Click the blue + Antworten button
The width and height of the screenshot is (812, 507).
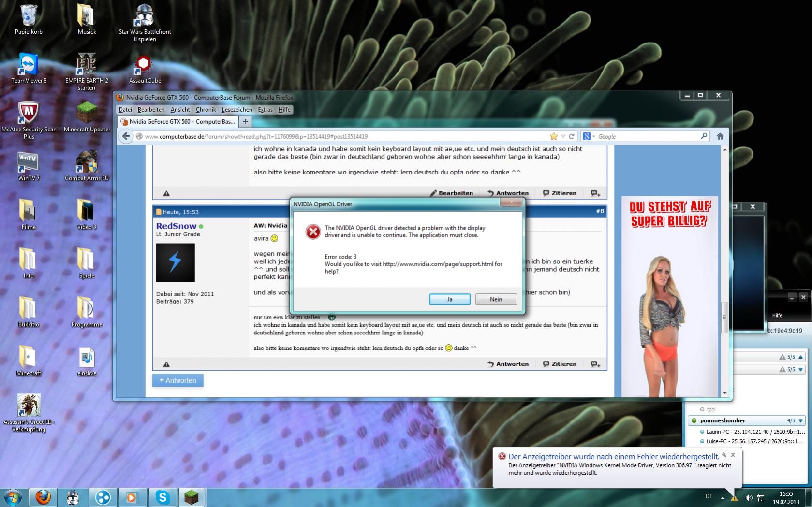178,380
